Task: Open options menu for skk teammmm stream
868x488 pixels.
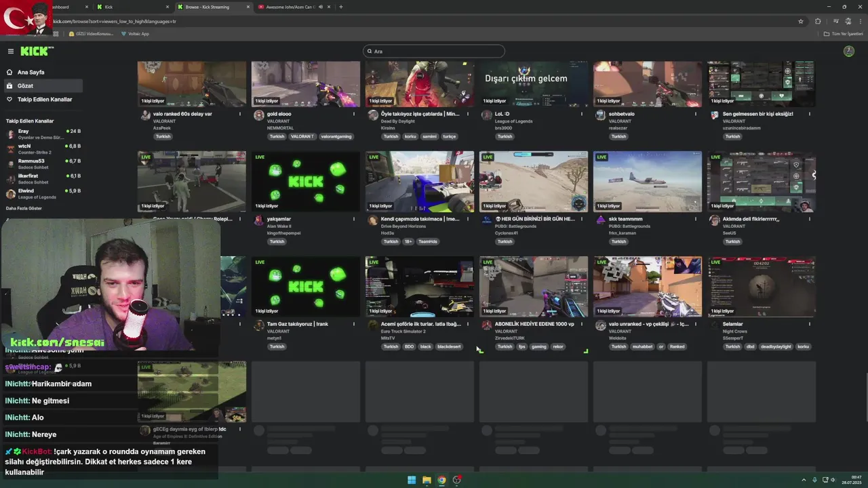Action: (x=696, y=219)
